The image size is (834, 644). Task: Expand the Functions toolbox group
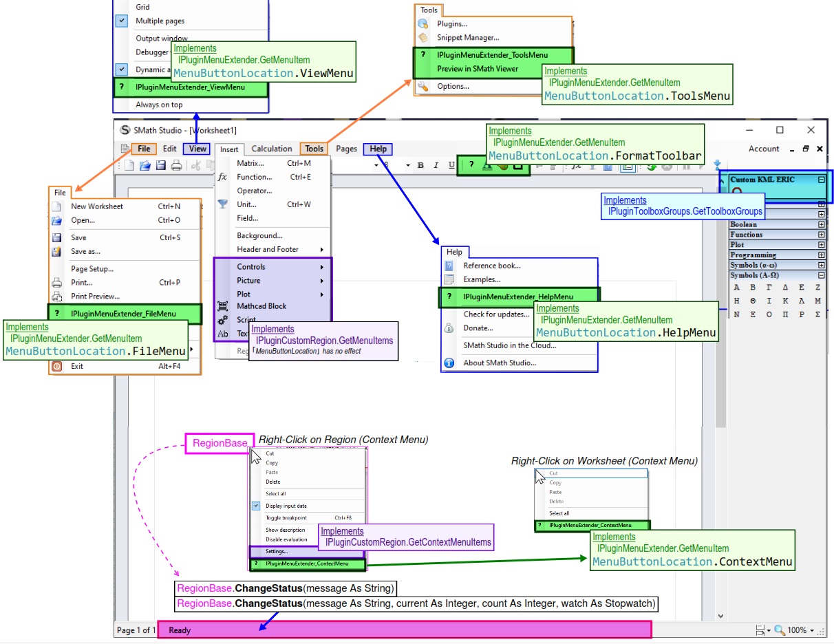(x=822, y=235)
